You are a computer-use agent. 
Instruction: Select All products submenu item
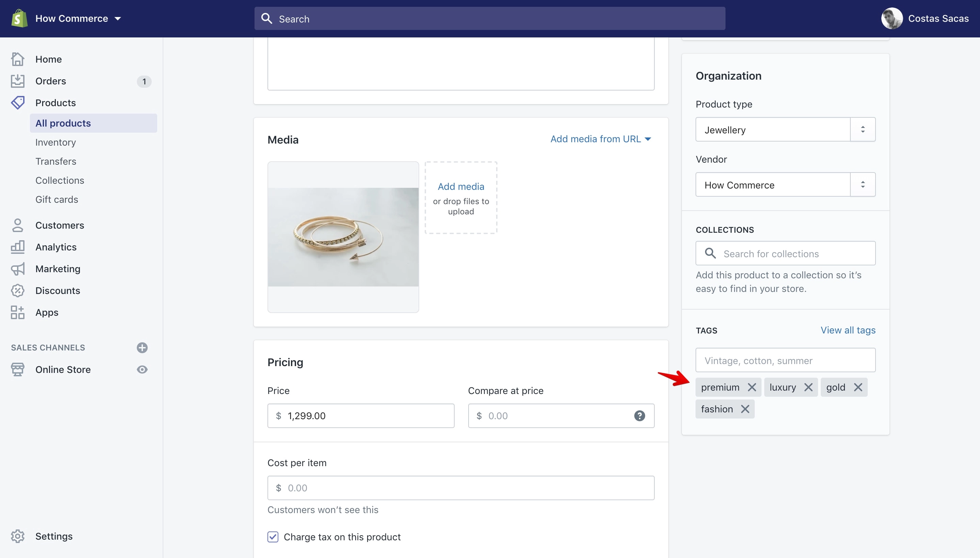tap(94, 123)
